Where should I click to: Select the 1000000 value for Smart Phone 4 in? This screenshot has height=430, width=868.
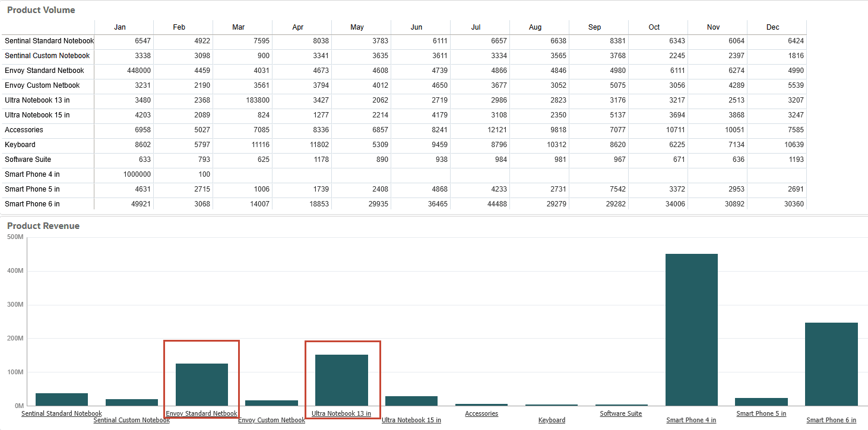[137, 174]
